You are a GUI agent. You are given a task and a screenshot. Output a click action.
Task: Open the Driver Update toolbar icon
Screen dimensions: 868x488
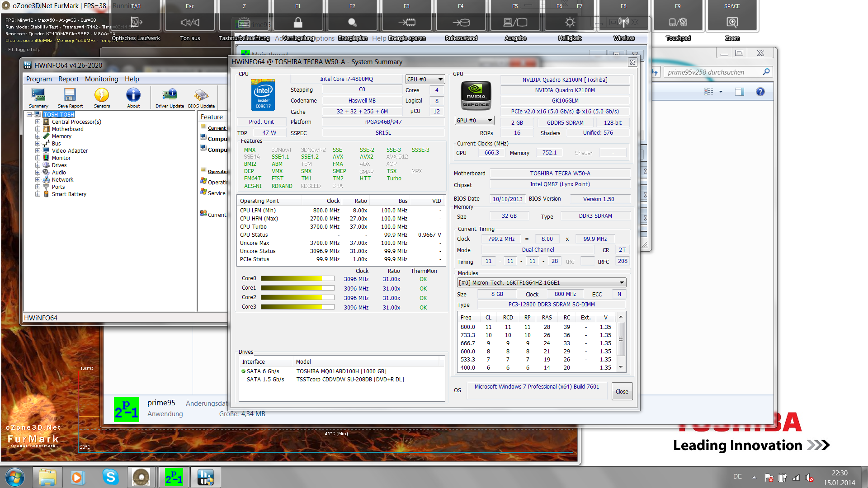tap(170, 98)
